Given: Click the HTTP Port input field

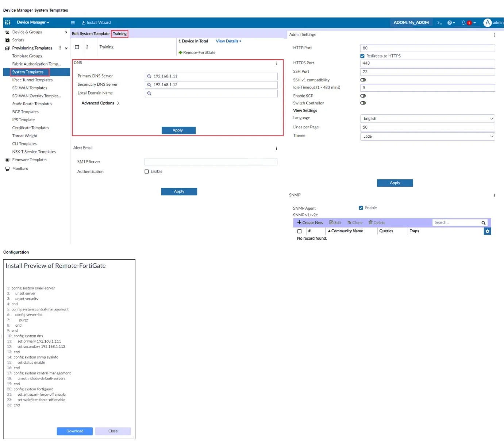Looking at the screenshot, I should tap(427, 48).
